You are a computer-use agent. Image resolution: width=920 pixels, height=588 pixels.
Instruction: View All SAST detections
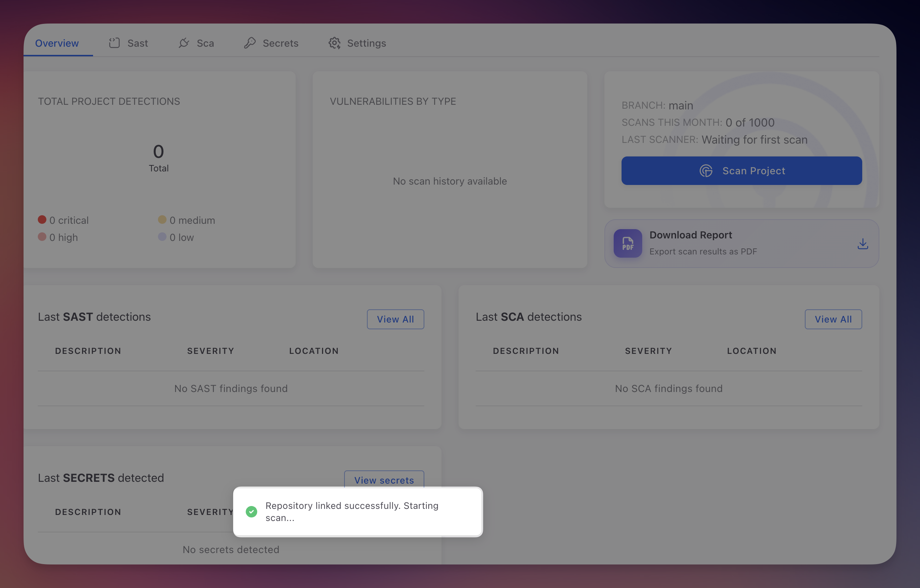[x=395, y=319]
